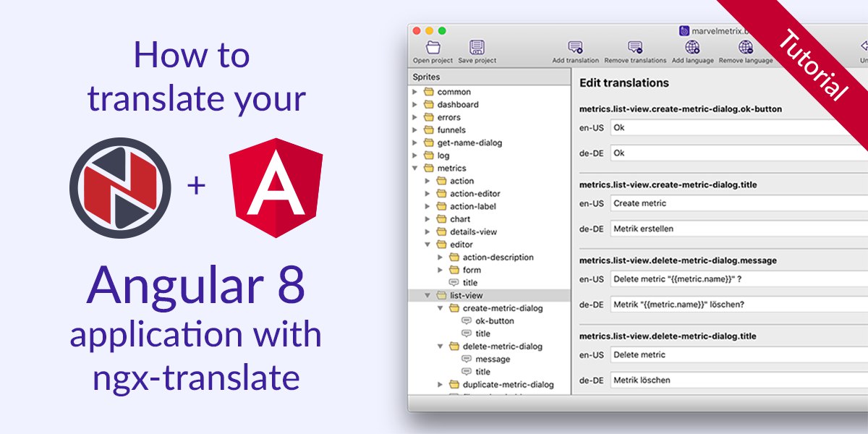Select title under create-metric-dialog
Image resolution: width=868 pixels, height=434 pixels.
(482, 333)
